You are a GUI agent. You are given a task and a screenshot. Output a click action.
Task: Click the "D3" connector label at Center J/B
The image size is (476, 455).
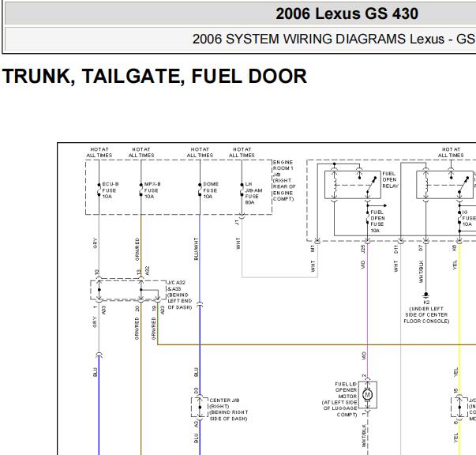[196, 390]
